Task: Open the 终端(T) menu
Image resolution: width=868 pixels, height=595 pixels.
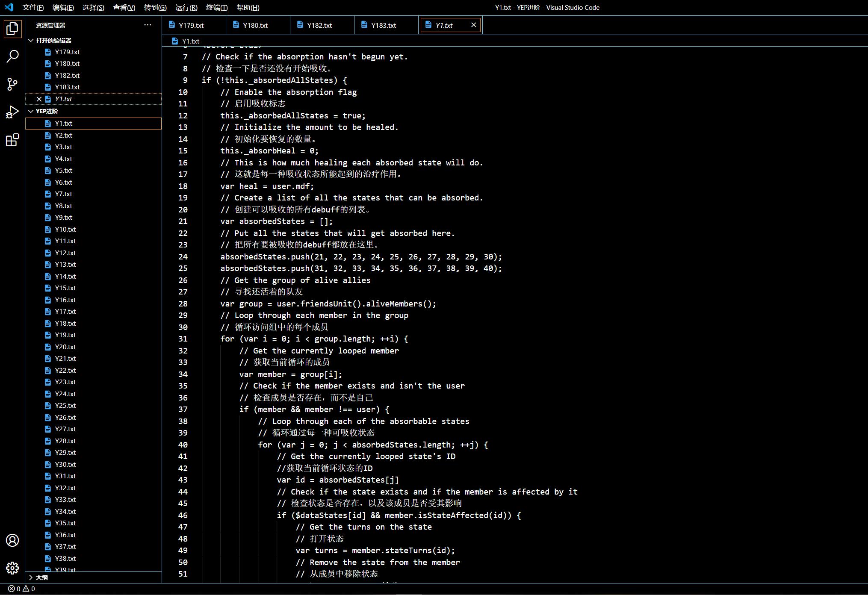Action: (x=217, y=7)
